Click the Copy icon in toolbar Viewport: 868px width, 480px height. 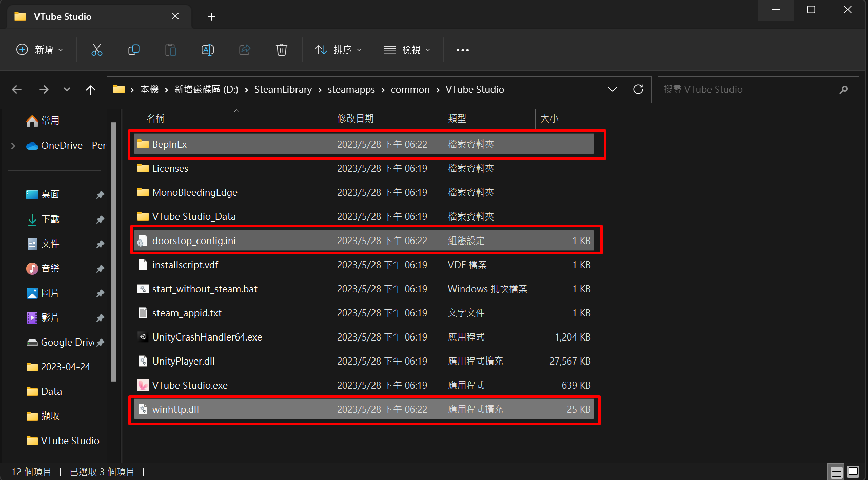[x=134, y=50]
